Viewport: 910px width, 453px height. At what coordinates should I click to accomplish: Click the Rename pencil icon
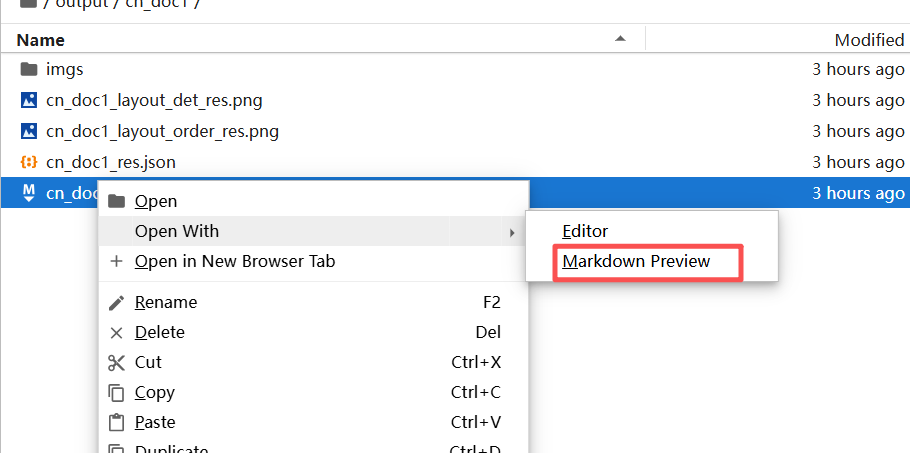tap(116, 302)
